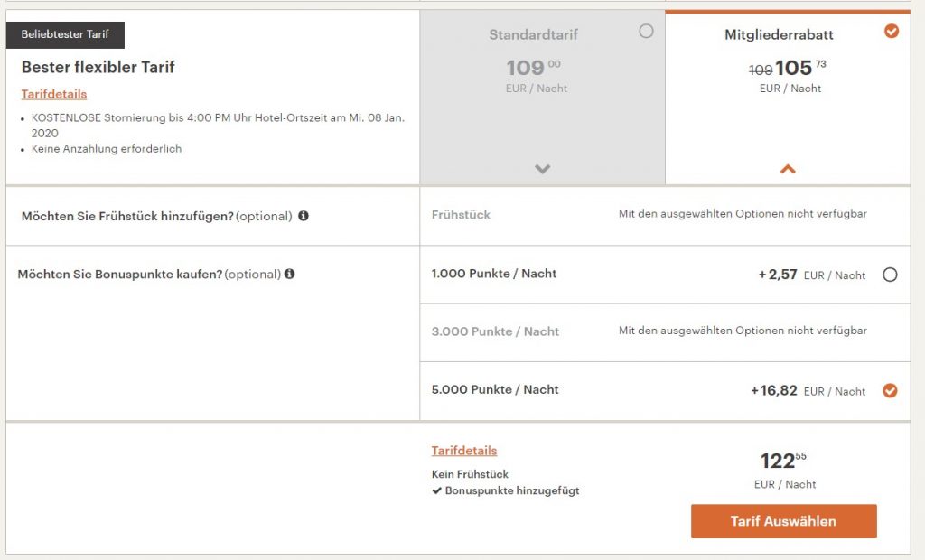Open Tarifdetails link above Kein Frühstück
Screen dimensions: 925x560
(x=464, y=451)
